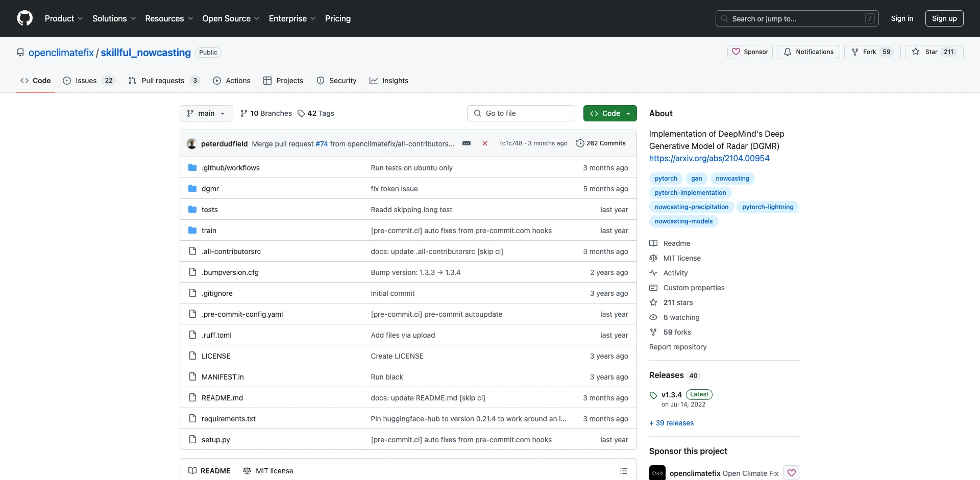Viewport: 980px width, 480px height.
Task: Click the gan topic tag
Action: click(x=696, y=179)
